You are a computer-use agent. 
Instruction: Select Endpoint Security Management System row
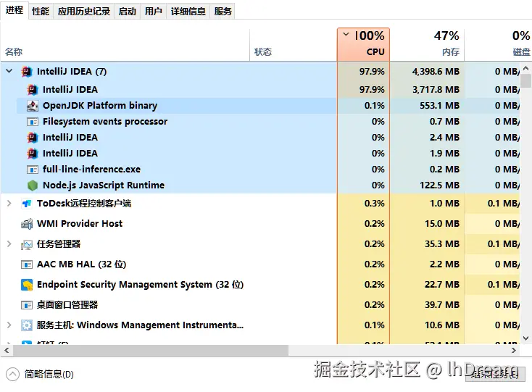pyautogui.click(x=260, y=285)
